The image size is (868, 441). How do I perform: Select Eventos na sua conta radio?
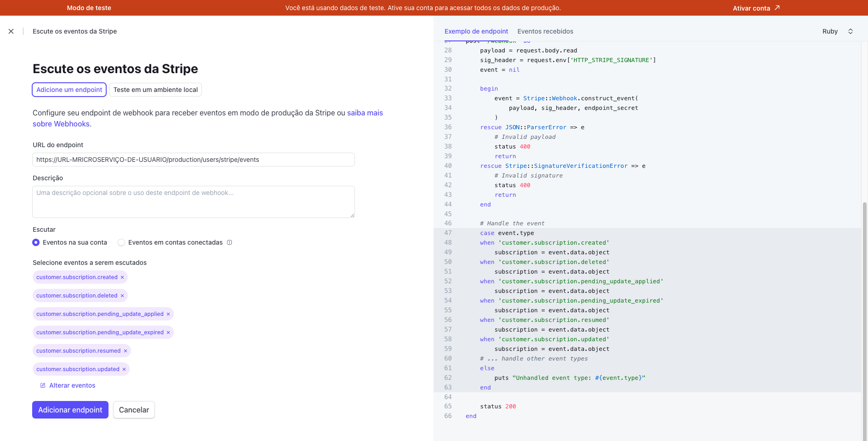tap(36, 242)
